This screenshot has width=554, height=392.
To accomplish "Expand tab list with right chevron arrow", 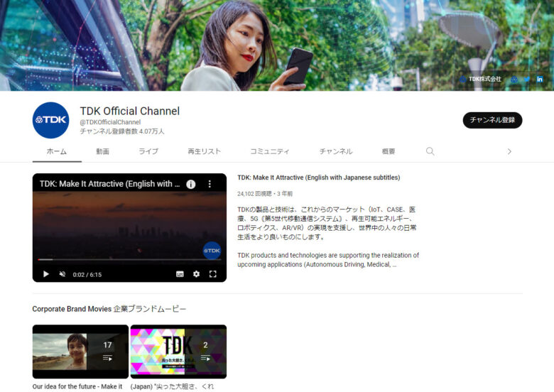I will pos(509,151).
